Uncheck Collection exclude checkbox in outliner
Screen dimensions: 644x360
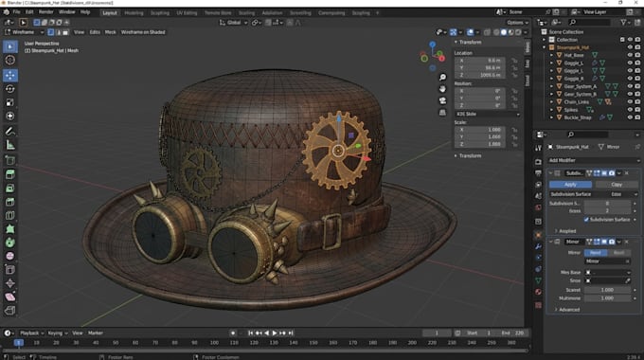(622, 40)
